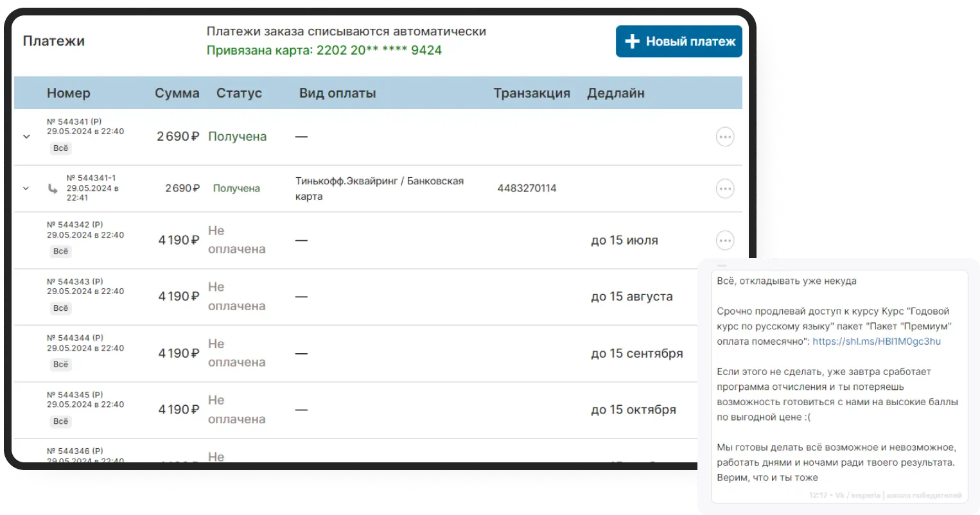Collapse payment № 544341 using its chevron
The width and height of the screenshot is (980, 515).
tap(25, 135)
